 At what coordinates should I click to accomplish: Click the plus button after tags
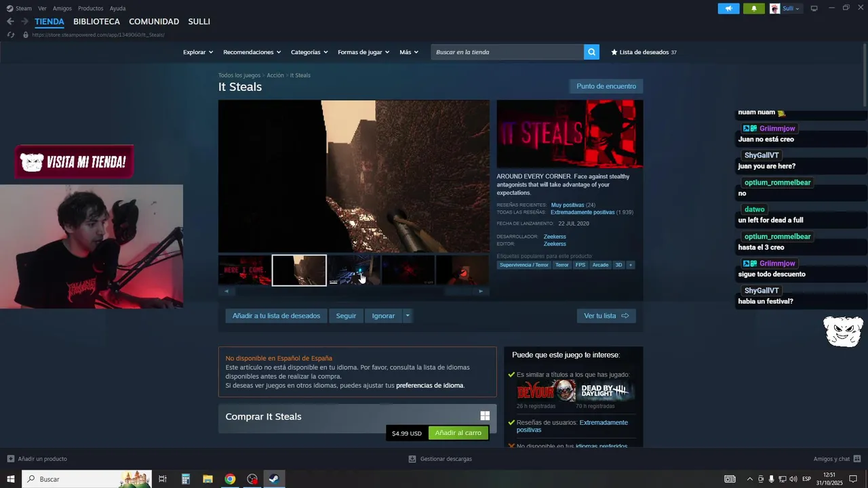click(631, 265)
